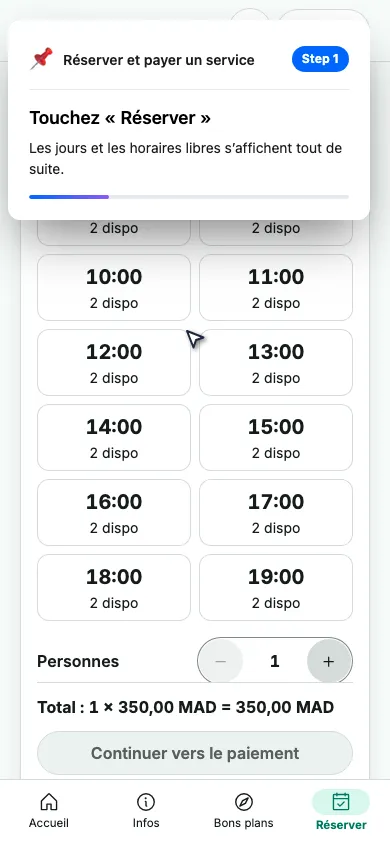
Task: Choose the 10:00 time slot
Action: coord(114,287)
